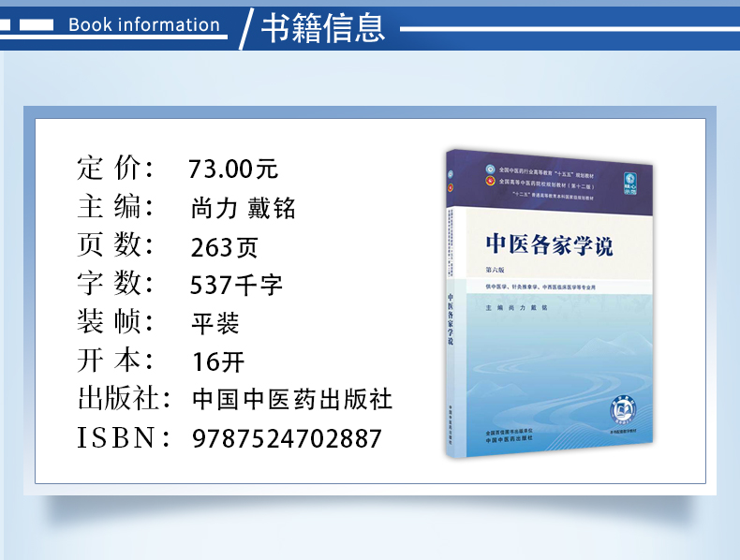
Task: Select the ISBN number 9787524702887
Action: pyautogui.click(x=287, y=439)
